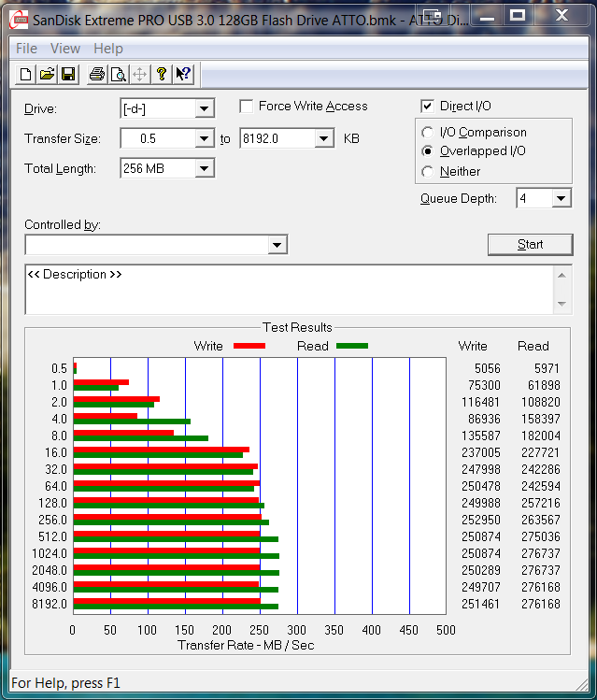Choose the Neither radio option
The height and width of the screenshot is (700, 597).
428,172
